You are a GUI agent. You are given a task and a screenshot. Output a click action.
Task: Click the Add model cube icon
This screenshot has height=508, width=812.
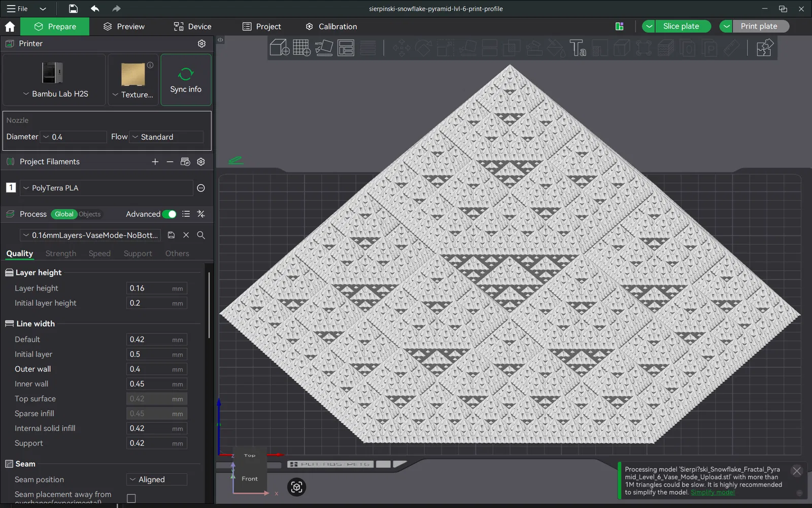279,48
